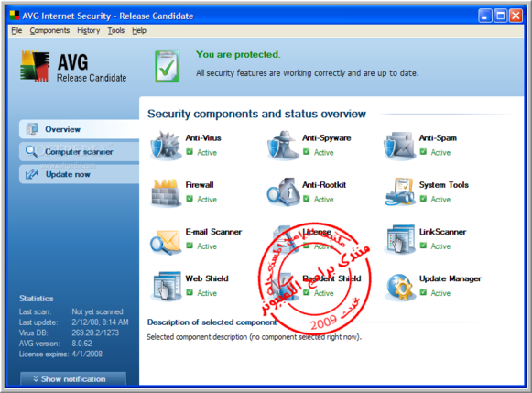Click Anti-Virus green Active status check
The image size is (532, 393).
click(x=190, y=152)
